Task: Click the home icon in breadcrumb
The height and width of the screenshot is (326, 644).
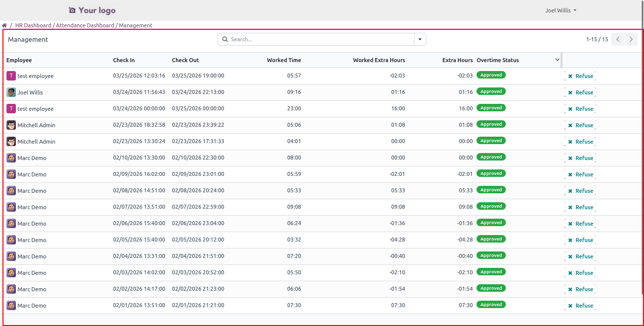Action: 4,25
